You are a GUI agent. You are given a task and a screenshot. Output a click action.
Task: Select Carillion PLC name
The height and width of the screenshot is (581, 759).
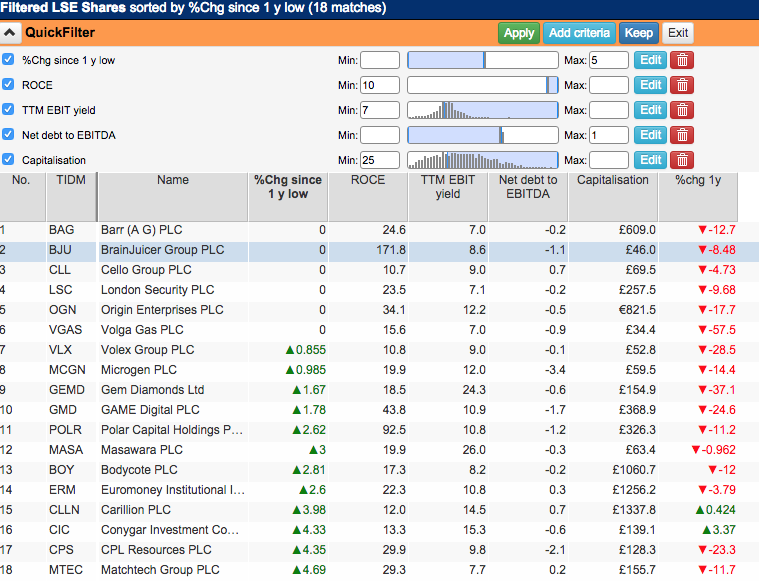coord(136,510)
